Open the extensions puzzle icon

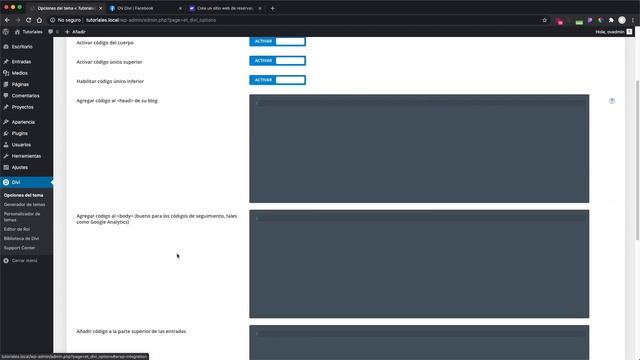coord(611,20)
